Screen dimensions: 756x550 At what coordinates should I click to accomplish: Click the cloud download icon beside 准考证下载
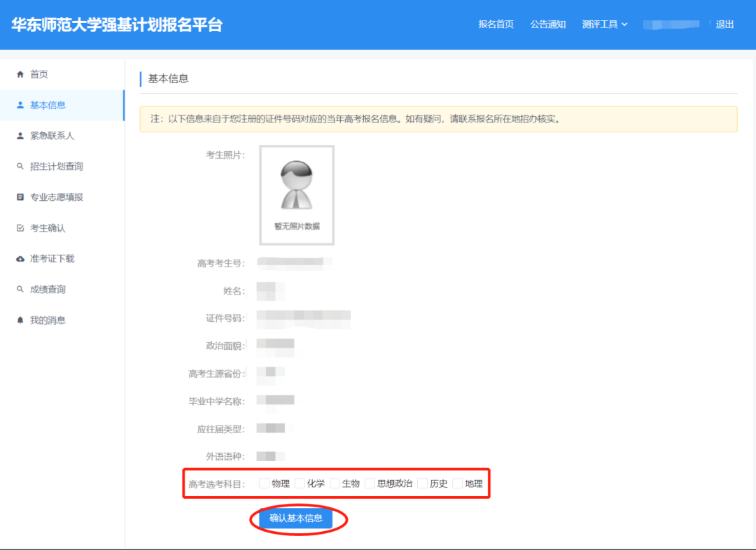[x=20, y=259]
